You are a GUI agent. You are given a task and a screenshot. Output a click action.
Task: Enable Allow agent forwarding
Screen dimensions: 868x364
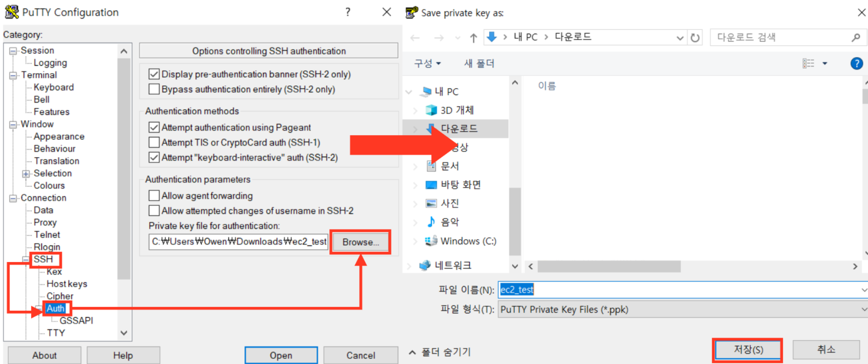[x=154, y=196]
